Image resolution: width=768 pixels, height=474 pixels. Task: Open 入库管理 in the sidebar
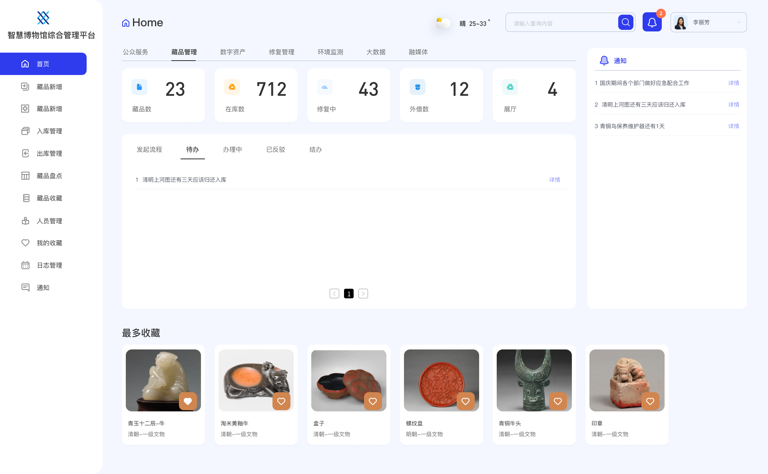click(x=49, y=131)
